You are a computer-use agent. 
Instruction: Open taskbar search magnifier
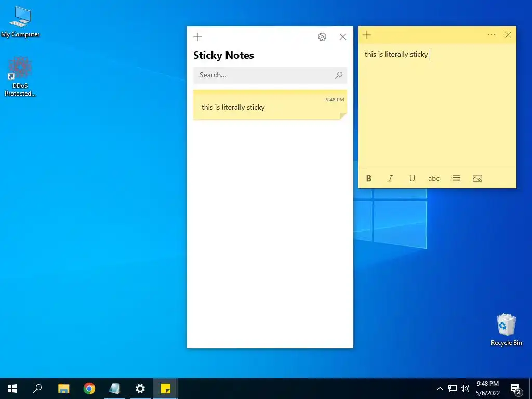37,389
